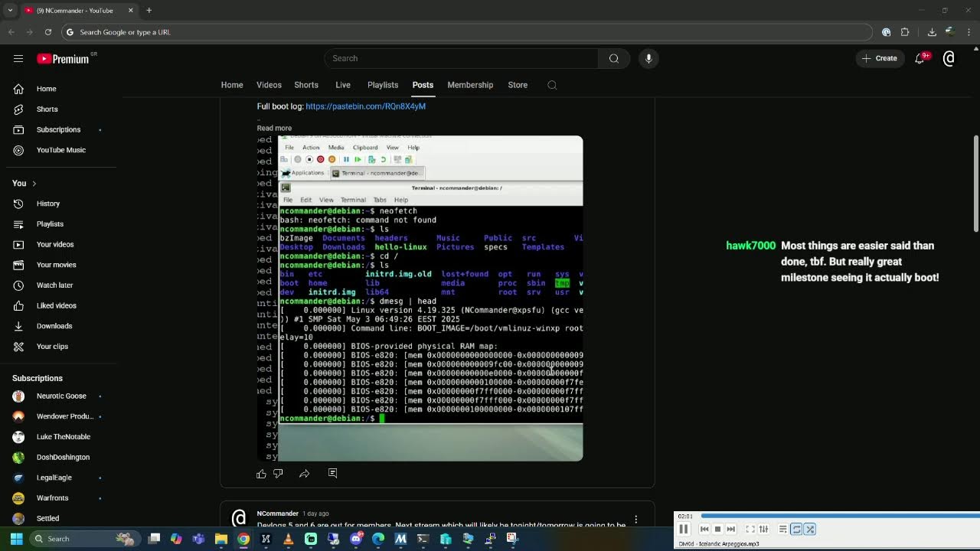Open extended settings in the mini player
Image resolution: width=980 pixels, height=551 pixels.
tap(763, 529)
